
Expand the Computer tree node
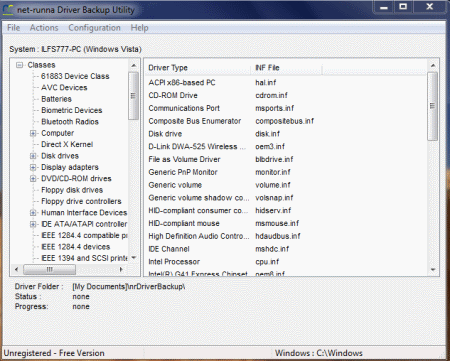pos(33,133)
